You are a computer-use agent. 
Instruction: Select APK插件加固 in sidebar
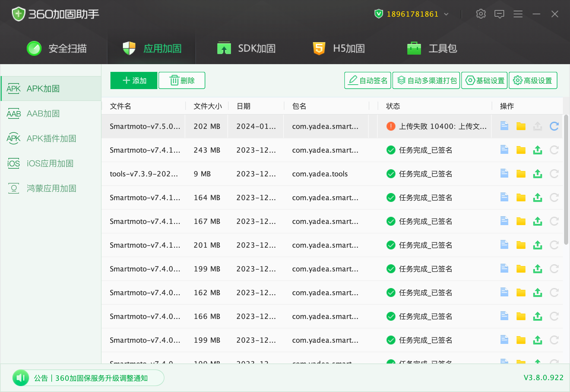[x=51, y=138]
